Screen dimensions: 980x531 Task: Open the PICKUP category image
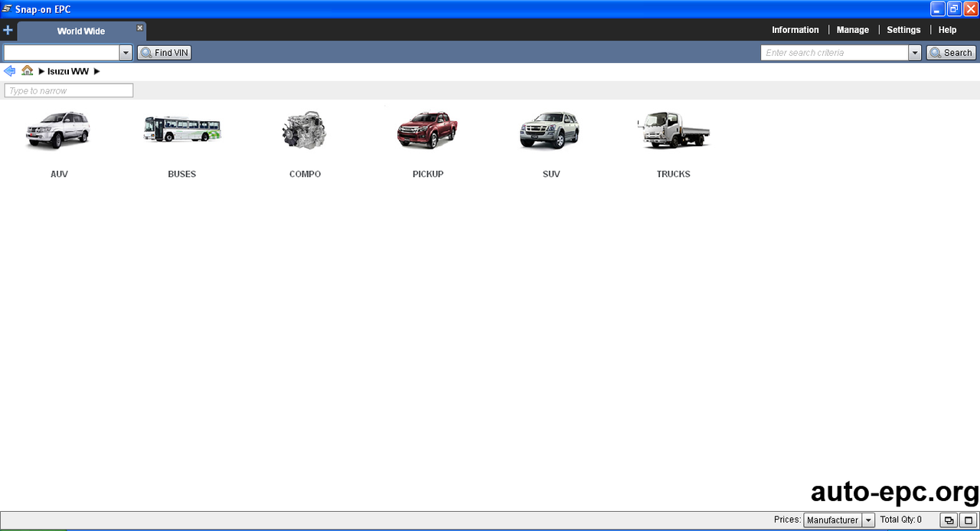tap(427, 130)
